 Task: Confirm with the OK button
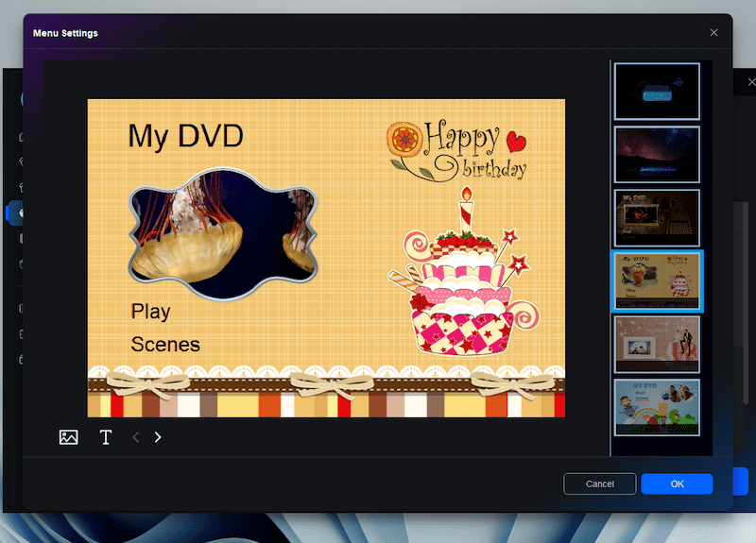pyautogui.click(x=677, y=484)
